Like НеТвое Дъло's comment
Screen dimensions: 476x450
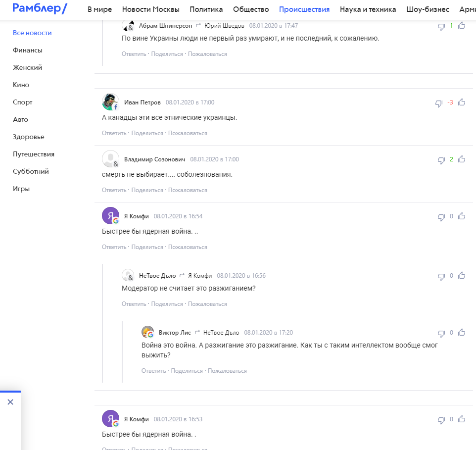click(x=462, y=275)
